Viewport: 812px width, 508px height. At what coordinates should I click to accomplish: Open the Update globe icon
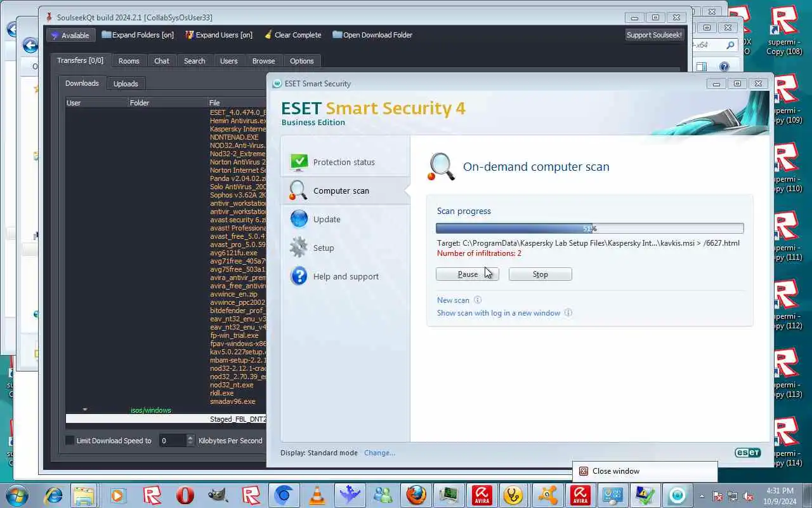pos(299,219)
